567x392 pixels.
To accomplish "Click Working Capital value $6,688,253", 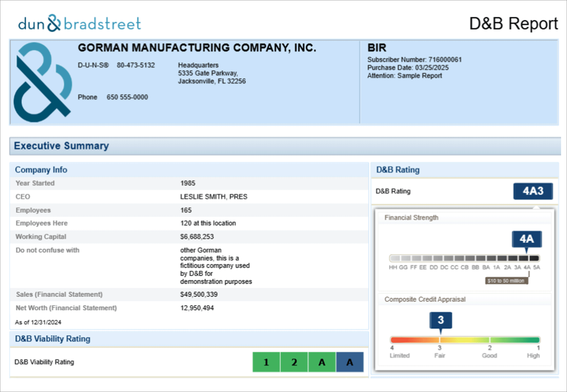I will [197, 237].
